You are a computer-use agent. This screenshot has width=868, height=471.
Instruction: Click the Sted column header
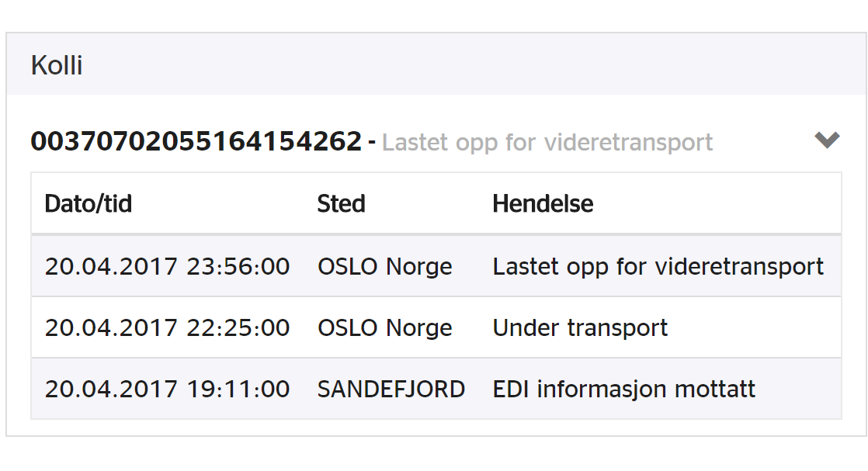[341, 203]
